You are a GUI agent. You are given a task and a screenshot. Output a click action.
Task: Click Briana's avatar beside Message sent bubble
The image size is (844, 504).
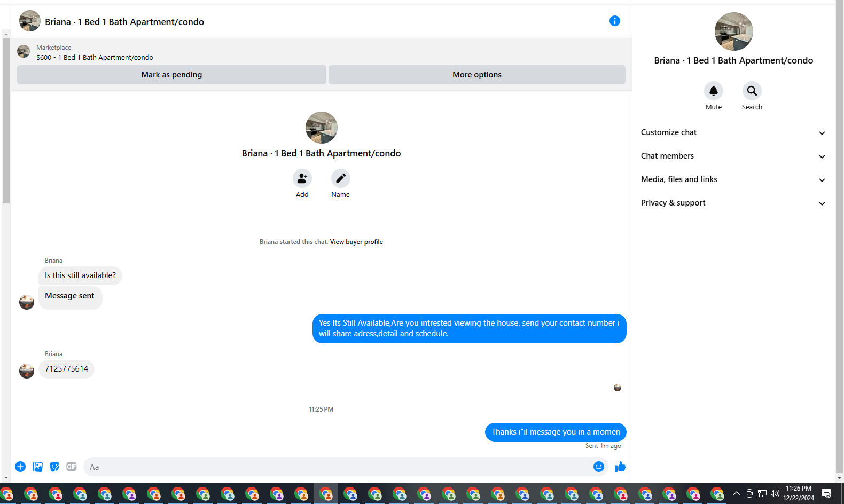27,302
